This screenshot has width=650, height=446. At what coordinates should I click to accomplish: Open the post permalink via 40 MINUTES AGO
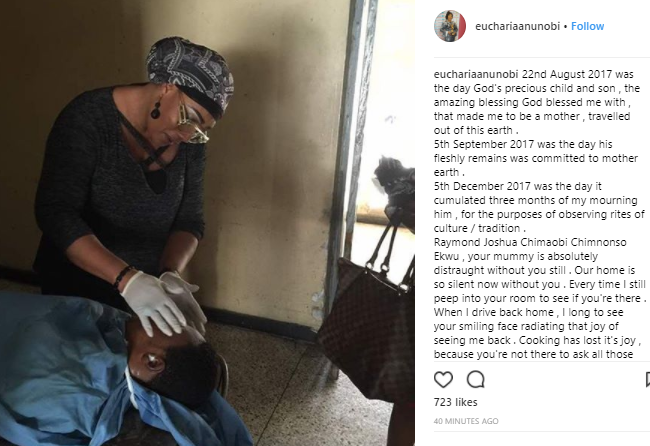pos(466,421)
